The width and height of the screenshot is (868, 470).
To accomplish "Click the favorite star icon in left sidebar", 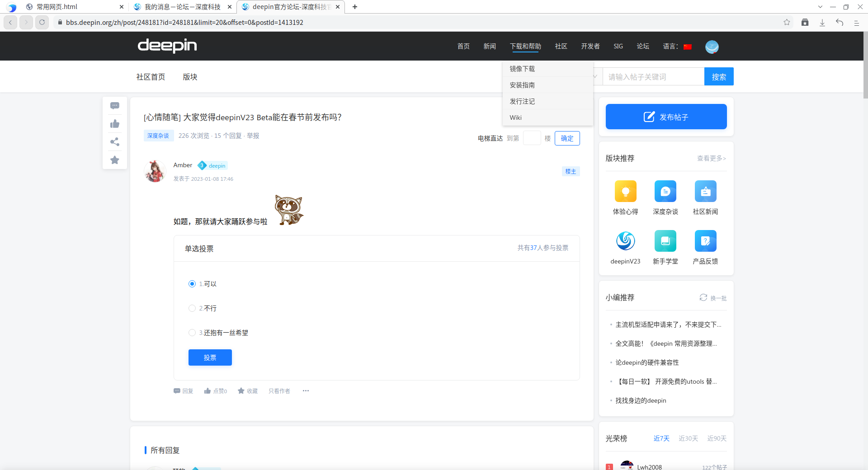I will click(115, 160).
